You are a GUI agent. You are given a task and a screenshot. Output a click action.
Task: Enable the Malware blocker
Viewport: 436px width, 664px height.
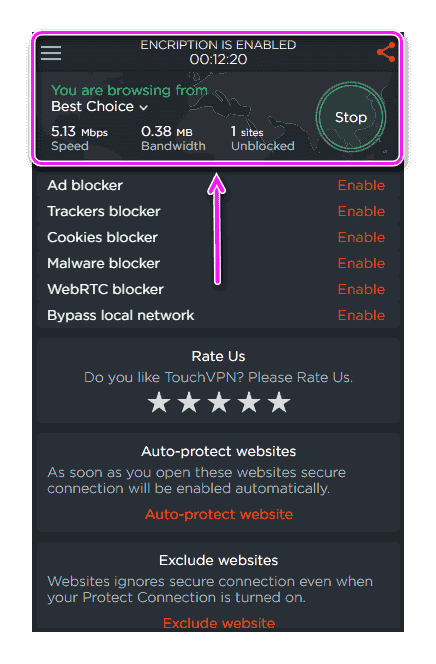click(x=361, y=263)
